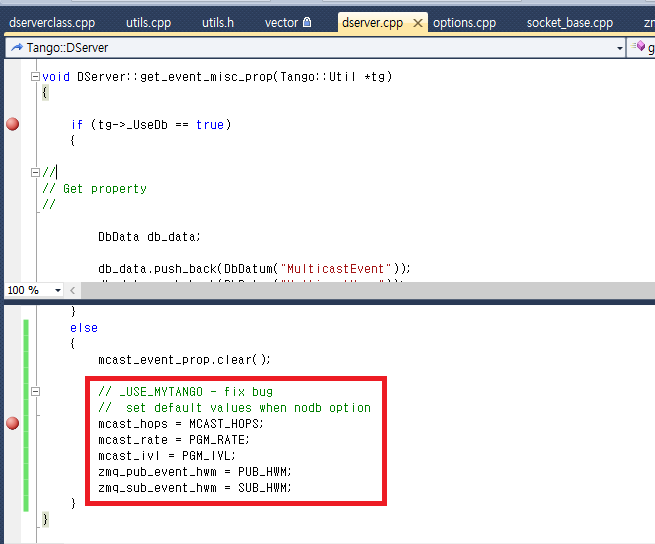
Task: Click zmq_pub_event_hwm = PUB_HWM line
Action: coord(195,472)
